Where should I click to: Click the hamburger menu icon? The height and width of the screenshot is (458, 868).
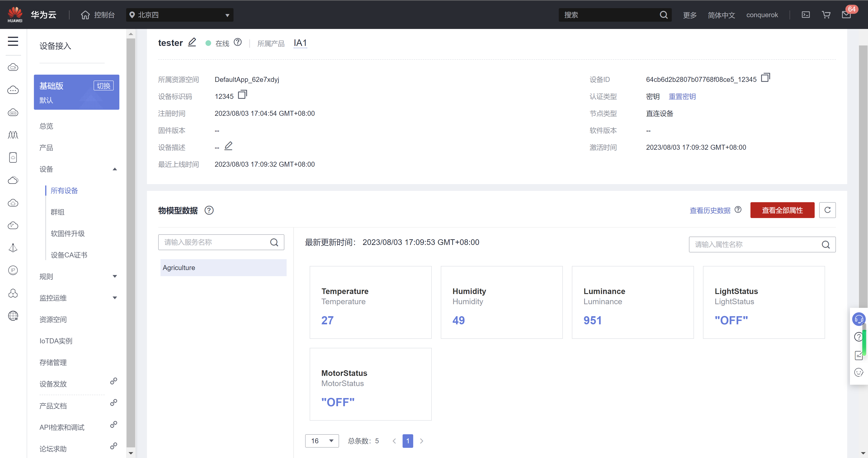pos(13,41)
